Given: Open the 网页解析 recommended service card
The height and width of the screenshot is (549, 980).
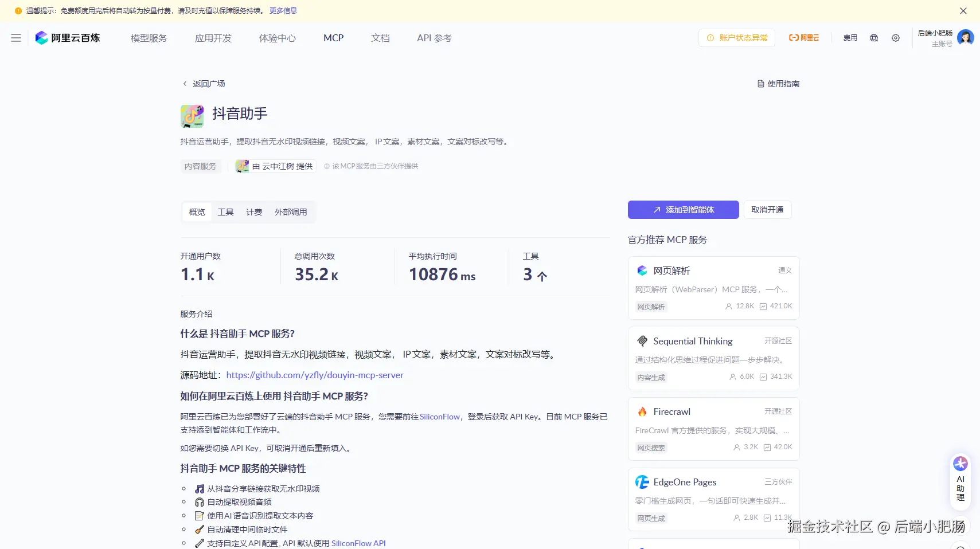Looking at the screenshot, I should (714, 288).
